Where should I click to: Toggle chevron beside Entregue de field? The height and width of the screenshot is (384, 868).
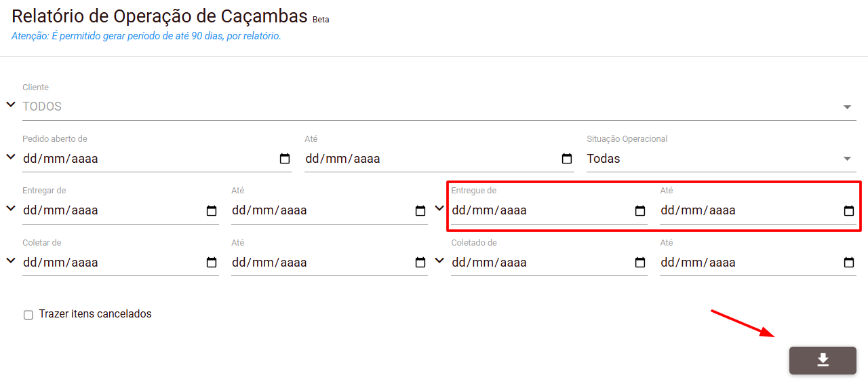pyautogui.click(x=439, y=208)
